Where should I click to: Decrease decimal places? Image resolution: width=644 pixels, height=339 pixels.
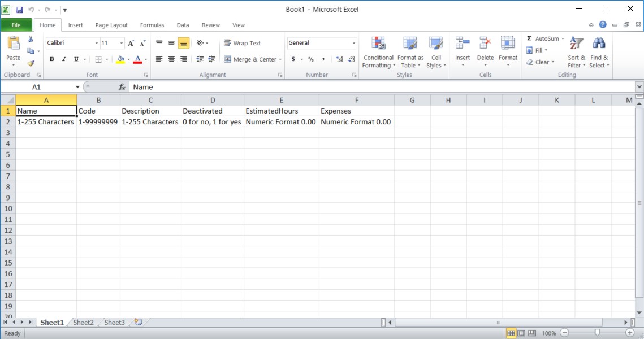pos(352,59)
